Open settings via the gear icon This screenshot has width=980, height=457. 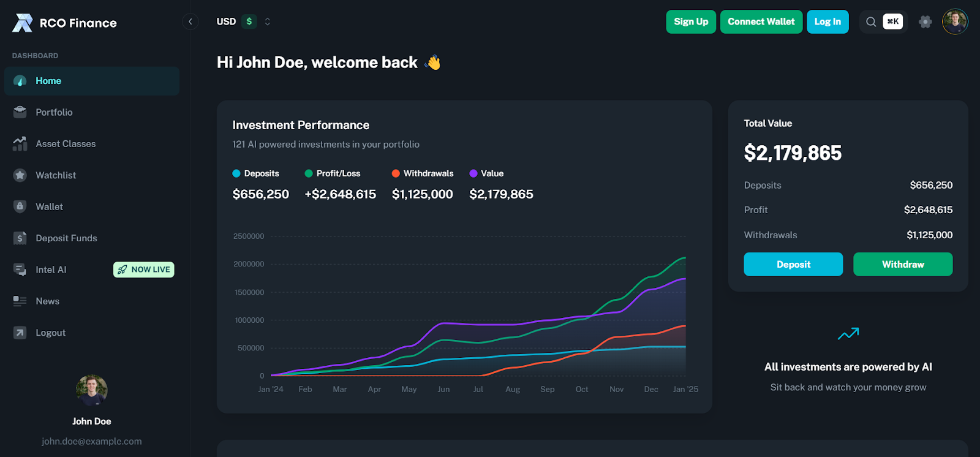[925, 22]
